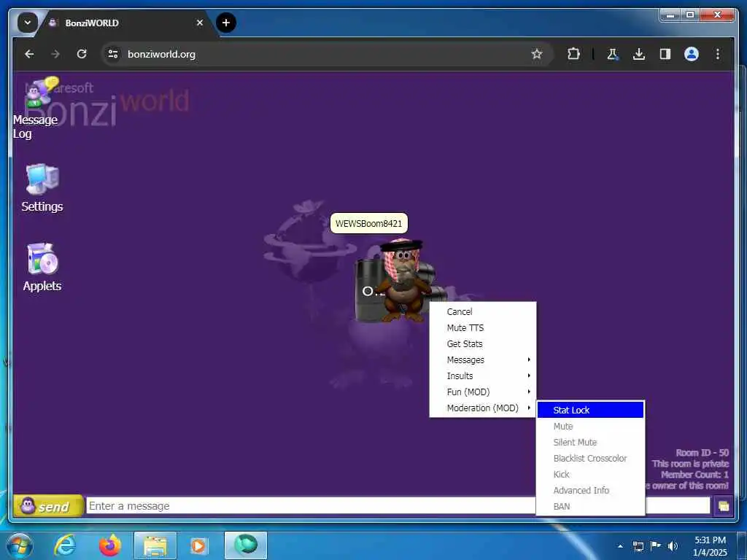Choose Stat Lock in submenu
Screen dimensions: 747x560
(x=590, y=410)
